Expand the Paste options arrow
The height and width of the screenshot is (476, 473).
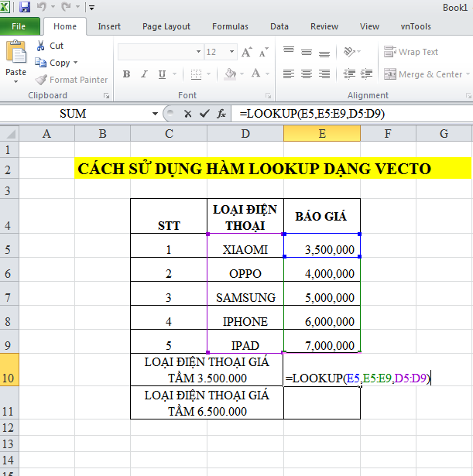tap(15, 81)
